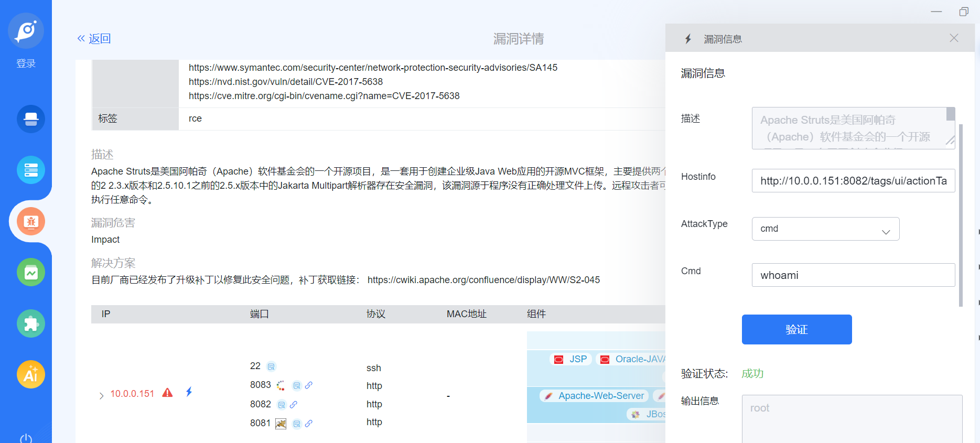Viewport: 980px width, 443px height.
Task: Open the Symantec SA145 advisory link
Action: pos(373,68)
